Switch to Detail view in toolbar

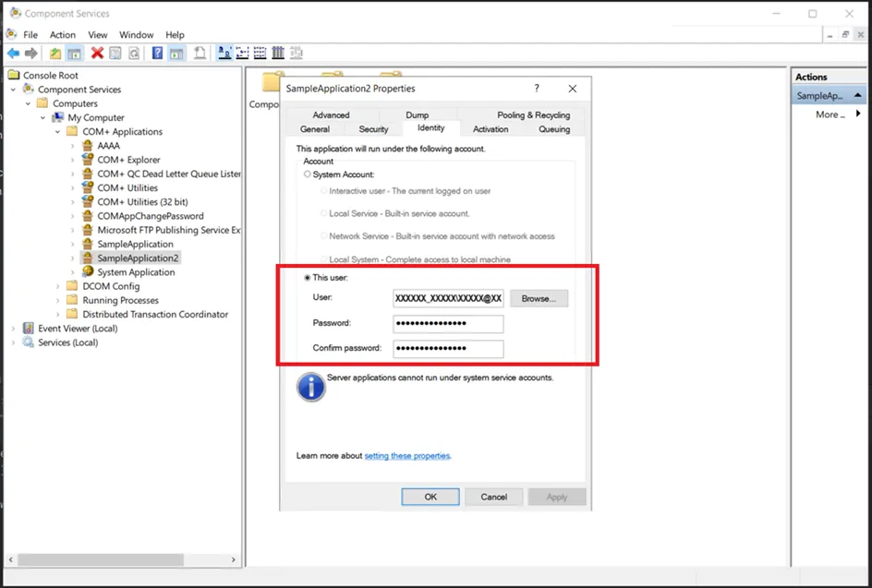click(278, 54)
